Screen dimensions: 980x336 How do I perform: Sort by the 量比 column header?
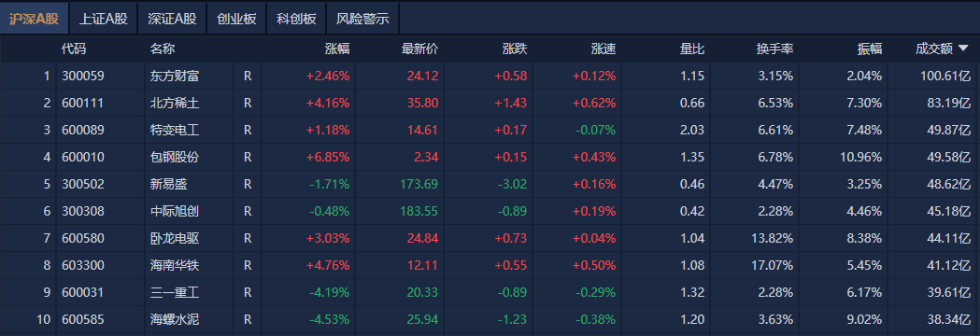692,49
